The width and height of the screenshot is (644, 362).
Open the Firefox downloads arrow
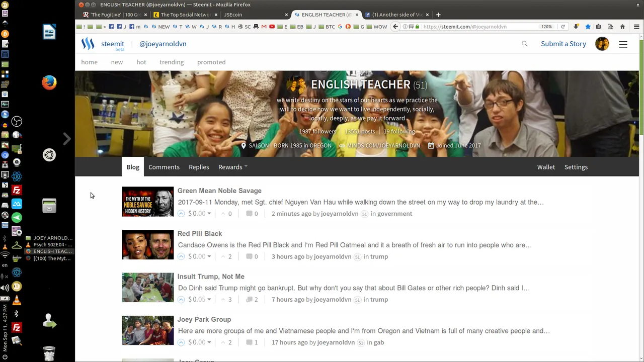(x=576, y=27)
